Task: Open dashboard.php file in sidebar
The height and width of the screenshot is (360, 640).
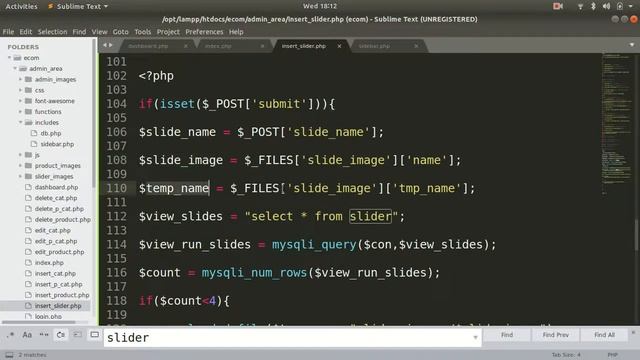Action: point(56,187)
